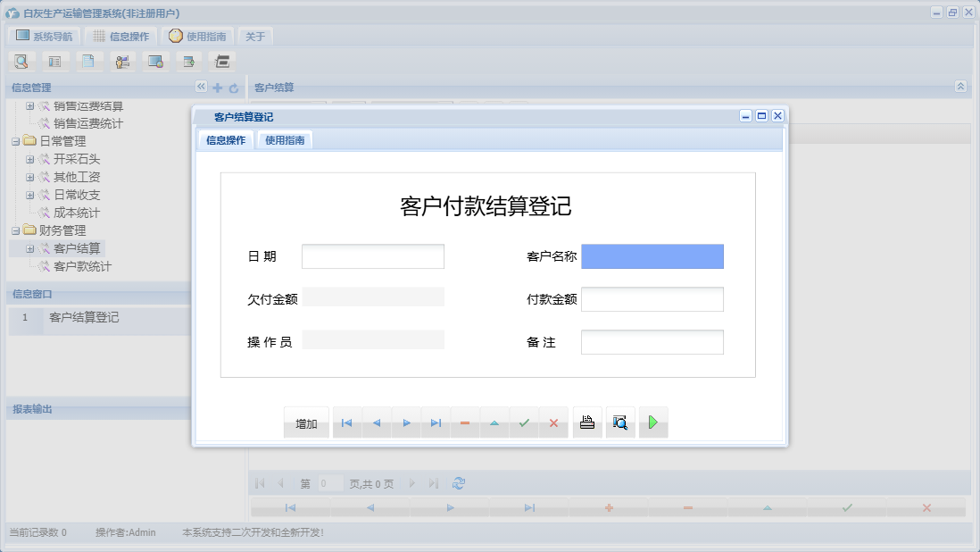Go to the next record
The height and width of the screenshot is (552, 980).
pos(406,422)
